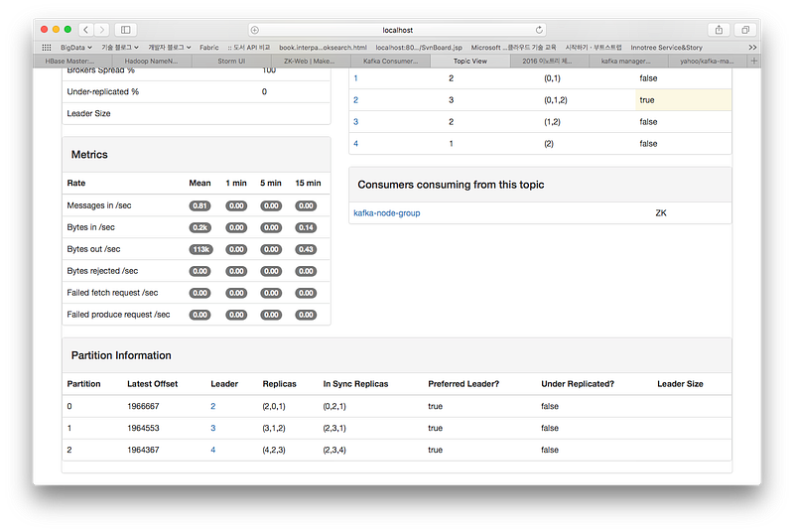Click Failed produce request /sec label
This screenshot has width=794, height=532.
pyautogui.click(x=118, y=315)
